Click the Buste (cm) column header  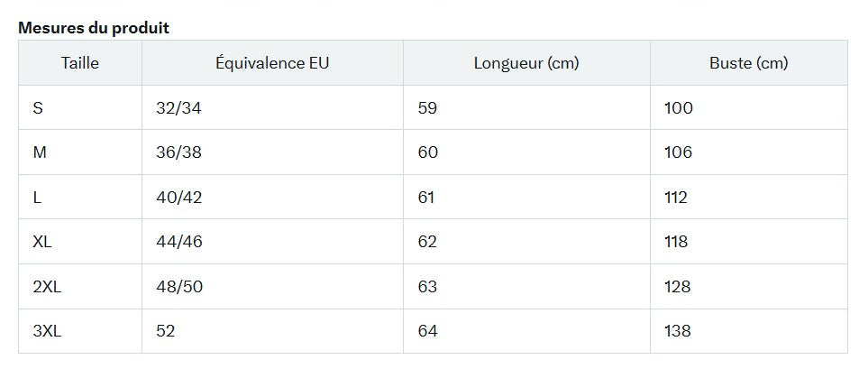[x=748, y=62]
